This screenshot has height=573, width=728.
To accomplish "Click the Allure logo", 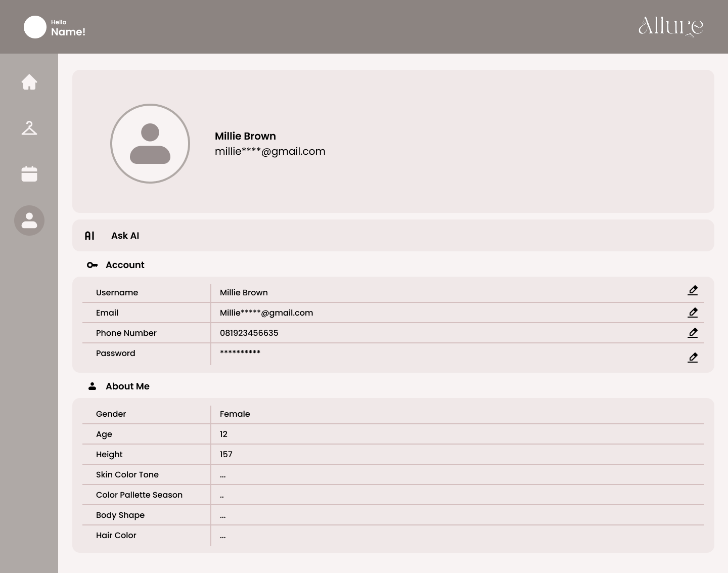I will 670,26.
